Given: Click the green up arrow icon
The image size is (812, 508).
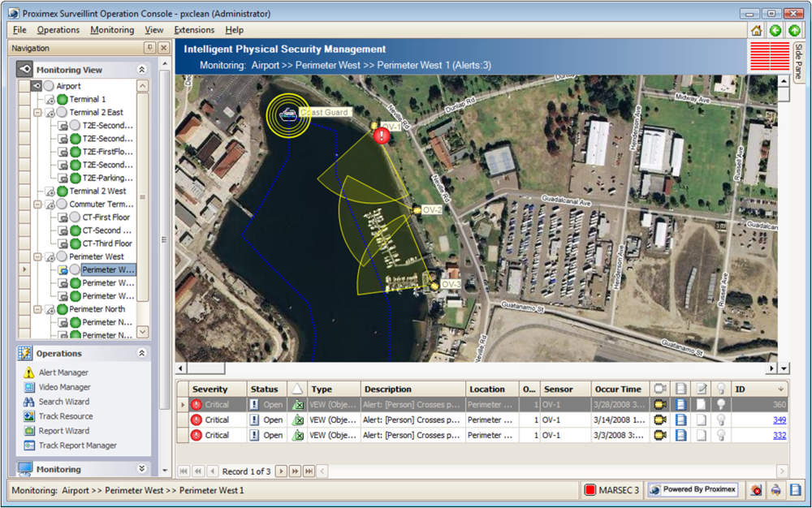Looking at the screenshot, I should point(794,30).
